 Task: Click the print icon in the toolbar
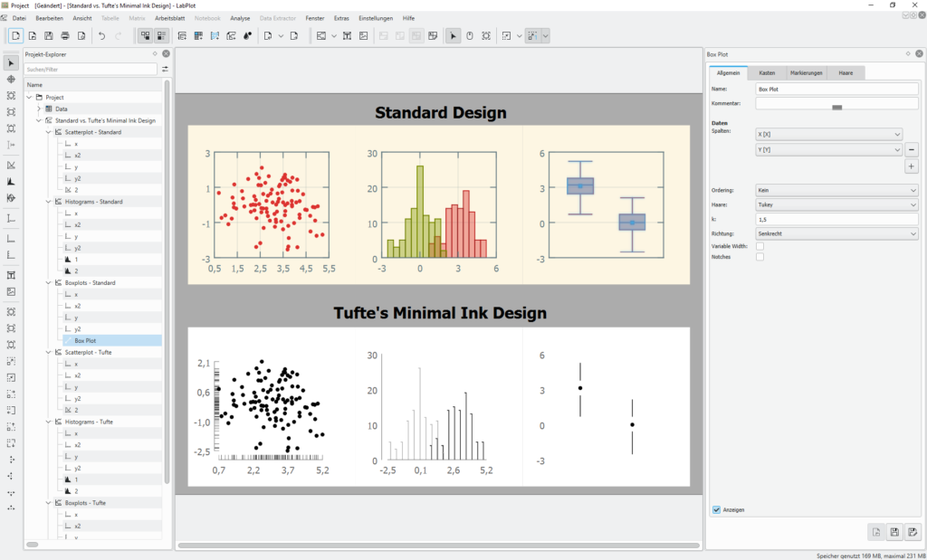point(65,36)
